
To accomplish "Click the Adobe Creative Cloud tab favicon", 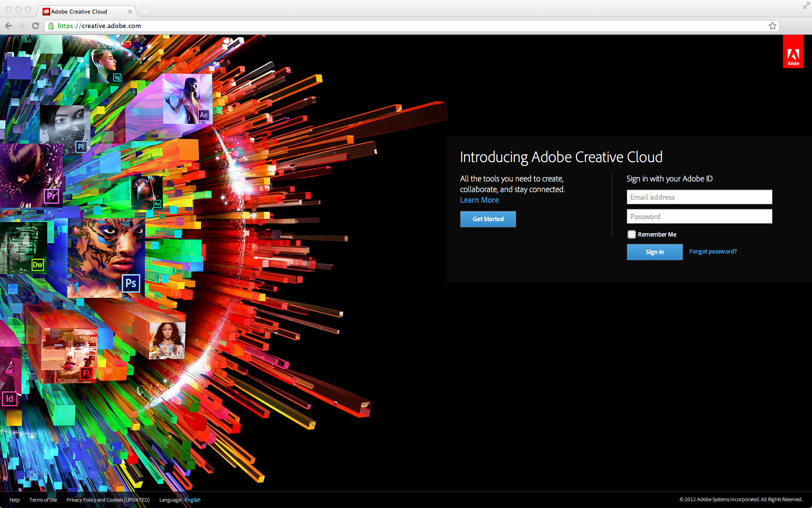I will (46, 12).
